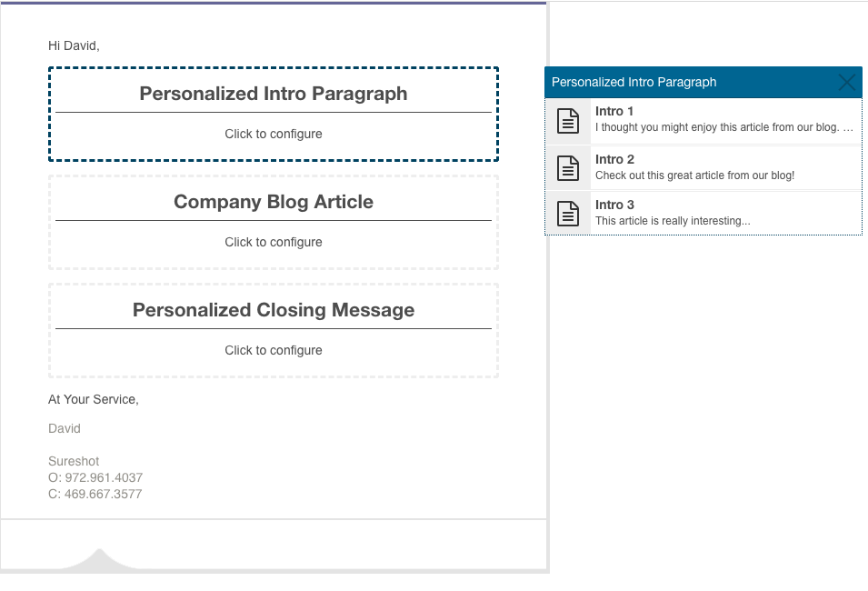Click the Intro 3 document icon
This screenshot has width=868, height=591.
click(x=568, y=214)
